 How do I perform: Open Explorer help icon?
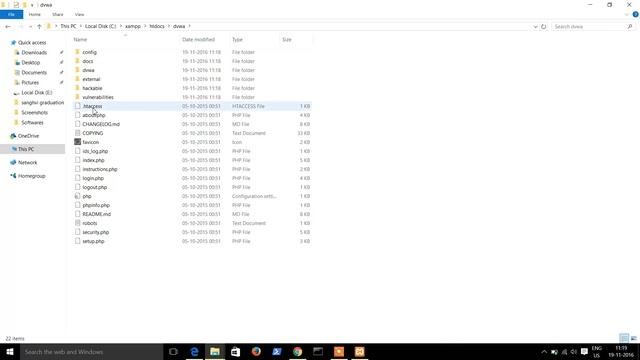point(636,15)
